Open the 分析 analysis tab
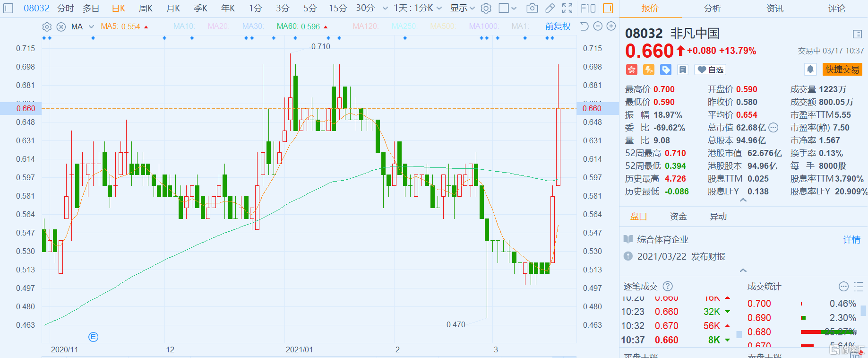868x358 pixels. point(713,9)
